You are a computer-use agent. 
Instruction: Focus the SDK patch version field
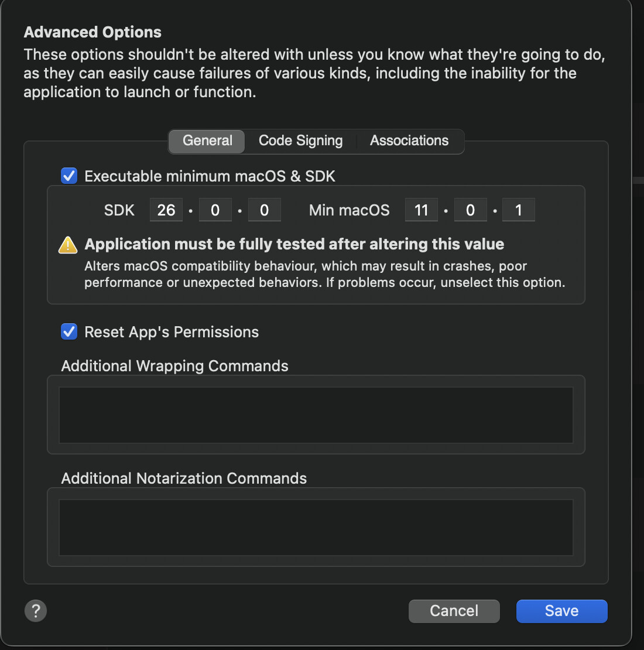264,210
